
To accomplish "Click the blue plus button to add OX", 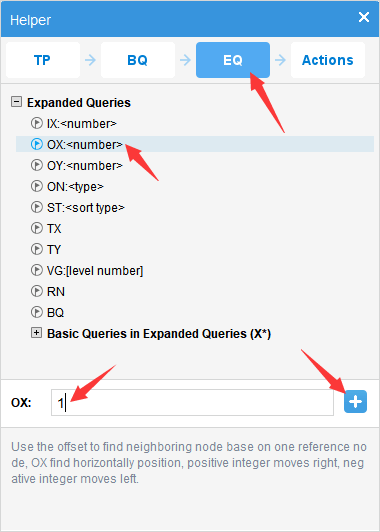I will pos(355,402).
